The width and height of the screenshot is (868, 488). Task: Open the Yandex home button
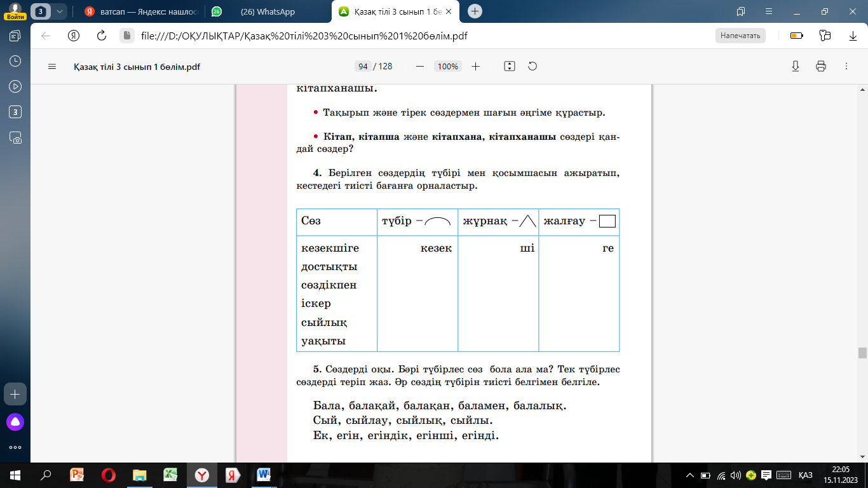pos(74,36)
